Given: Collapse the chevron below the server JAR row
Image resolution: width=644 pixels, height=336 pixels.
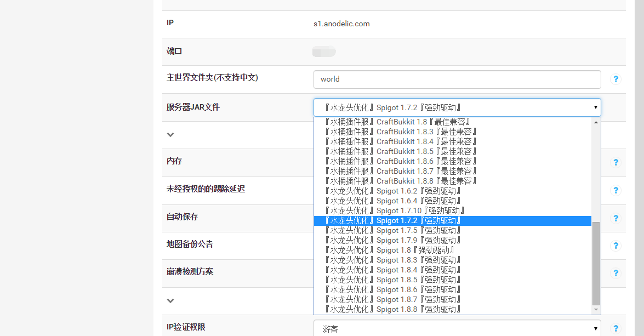Looking at the screenshot, I should (170, 134).
